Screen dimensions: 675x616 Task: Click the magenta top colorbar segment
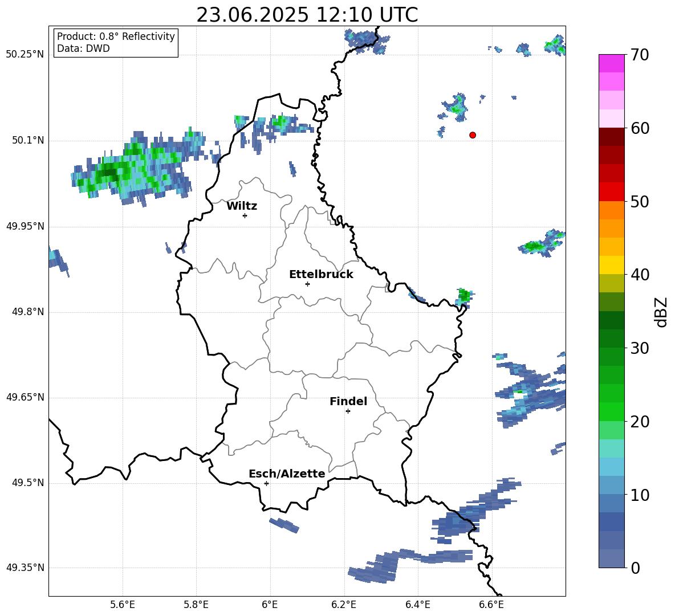(x=611, y=63)
